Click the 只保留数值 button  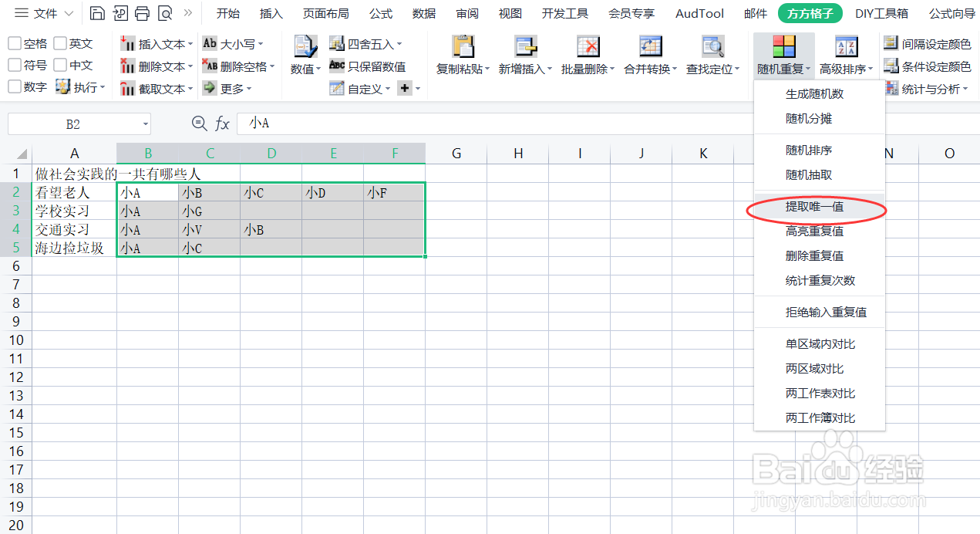coord(366,66)
